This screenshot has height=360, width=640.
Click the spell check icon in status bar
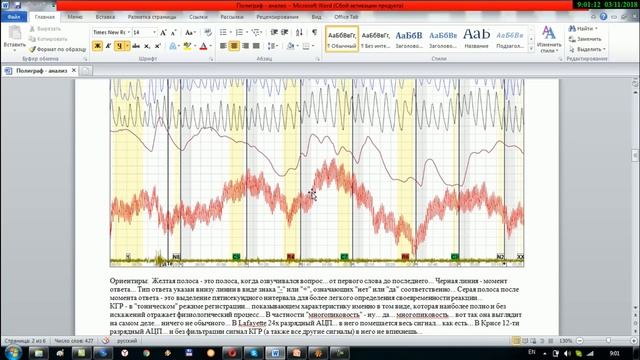click(106, 340)
